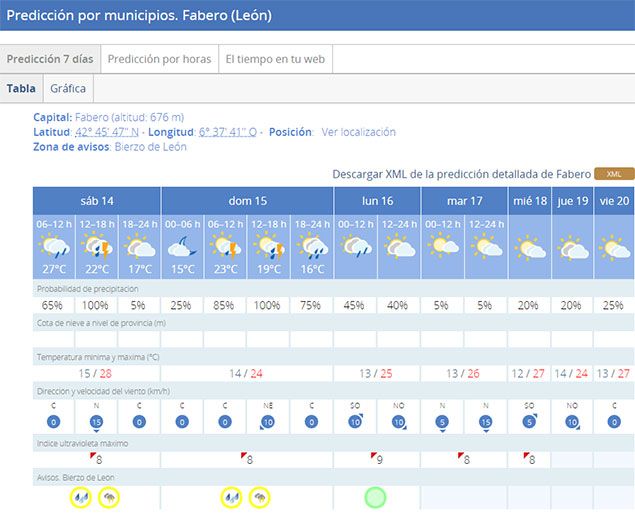Select the Tabla view tab
635x518 pixels.
click(x=21, y=88)
